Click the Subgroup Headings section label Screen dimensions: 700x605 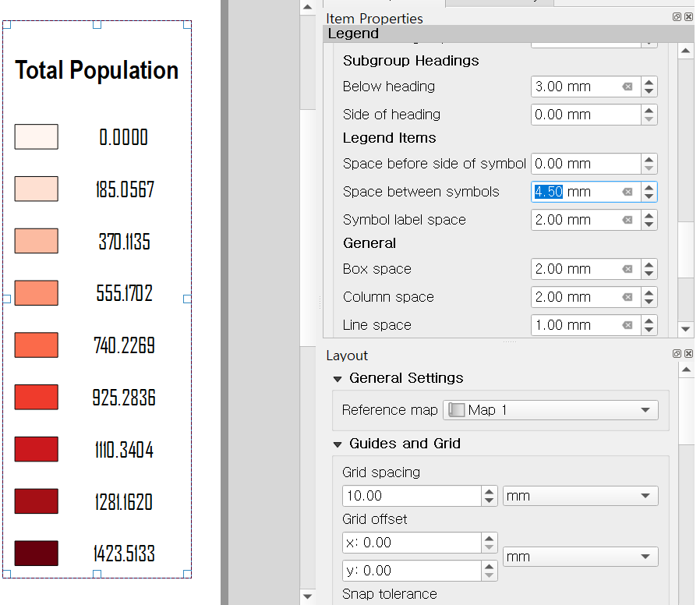(x=411, y=61)
